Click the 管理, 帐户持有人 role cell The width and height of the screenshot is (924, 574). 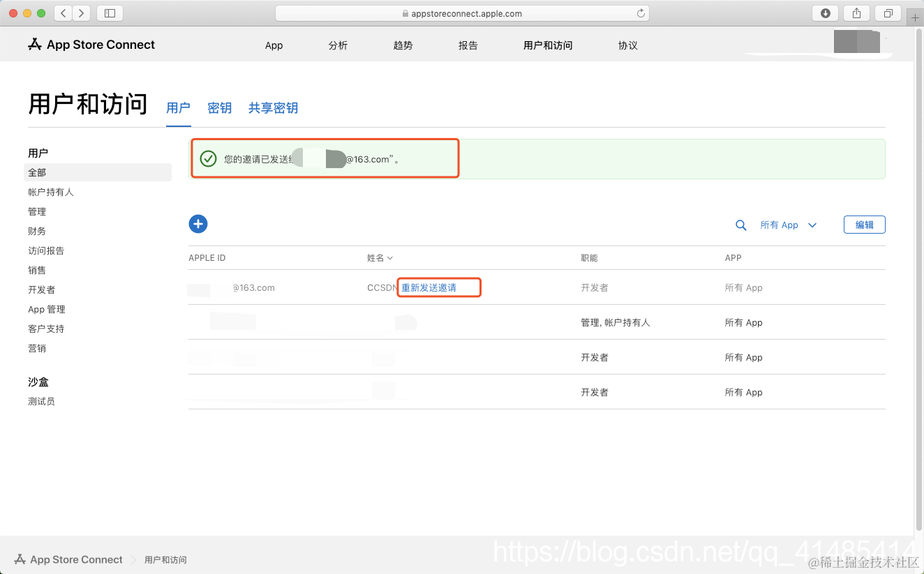[616, 323]
